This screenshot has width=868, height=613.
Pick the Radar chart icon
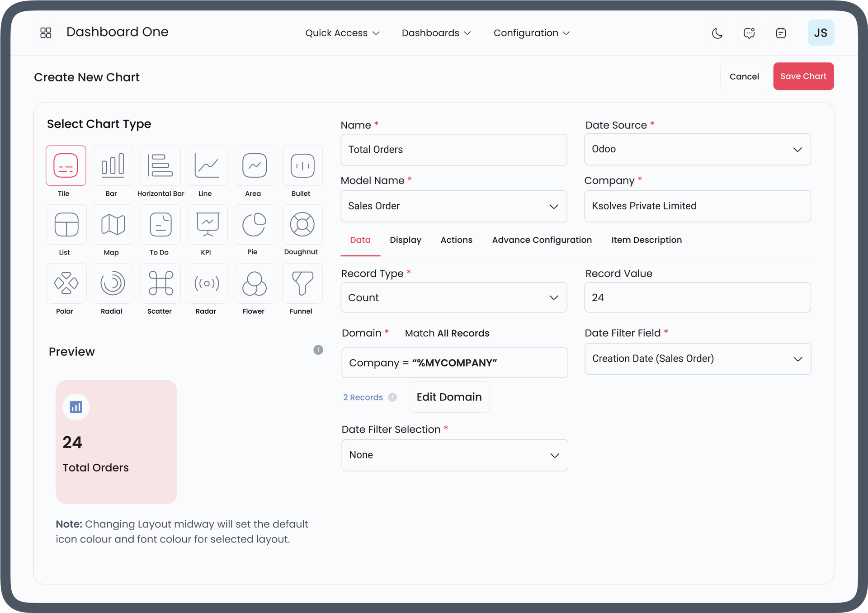point(207,283)
